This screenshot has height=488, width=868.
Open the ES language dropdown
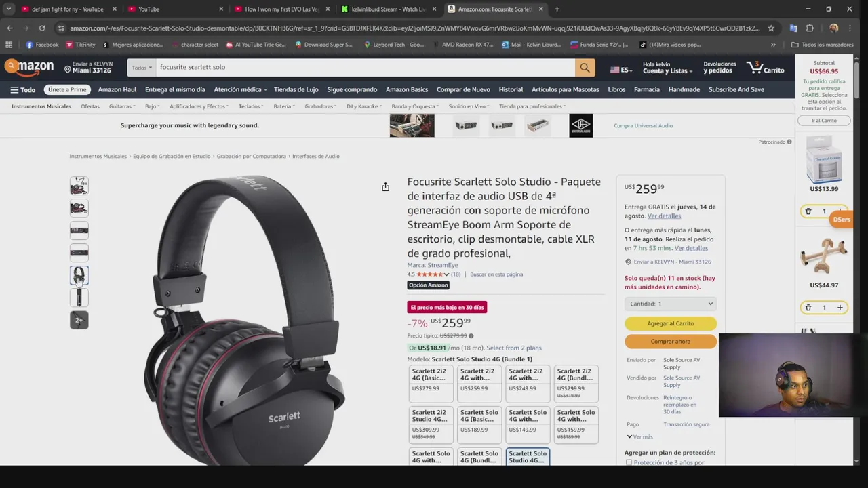[x=620, y=70]
